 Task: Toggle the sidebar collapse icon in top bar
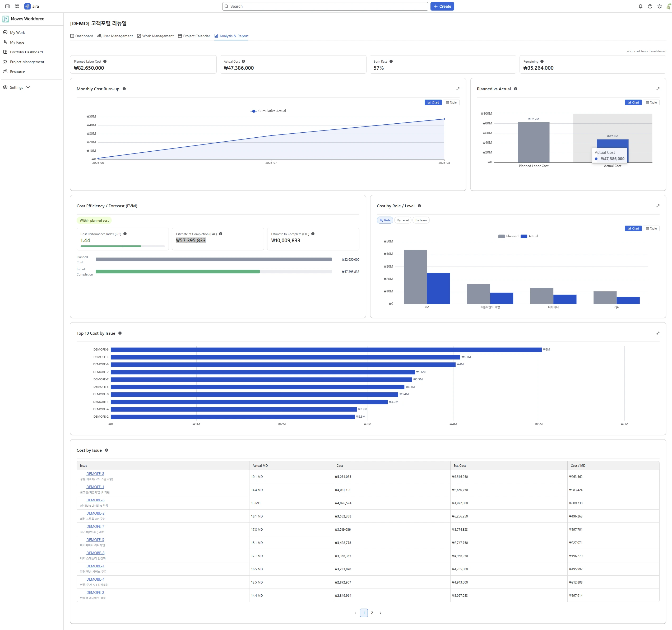tap(7, 6)
